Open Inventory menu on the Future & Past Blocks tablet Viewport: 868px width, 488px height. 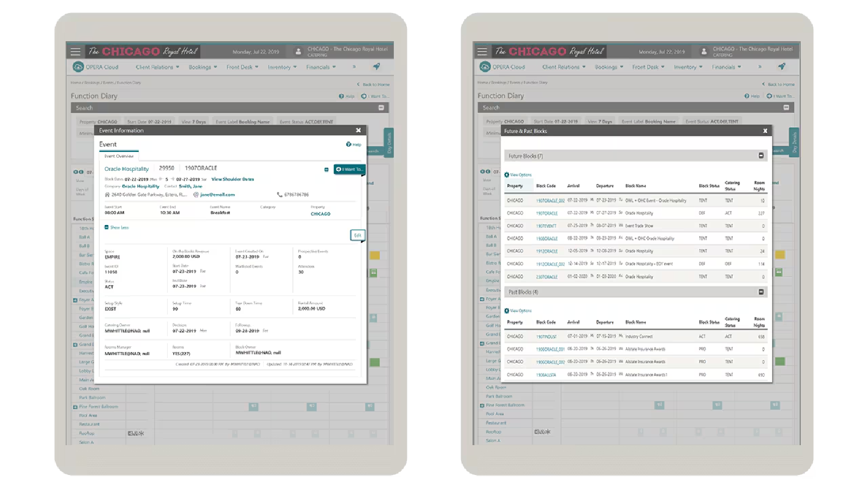tap(688, 67)
